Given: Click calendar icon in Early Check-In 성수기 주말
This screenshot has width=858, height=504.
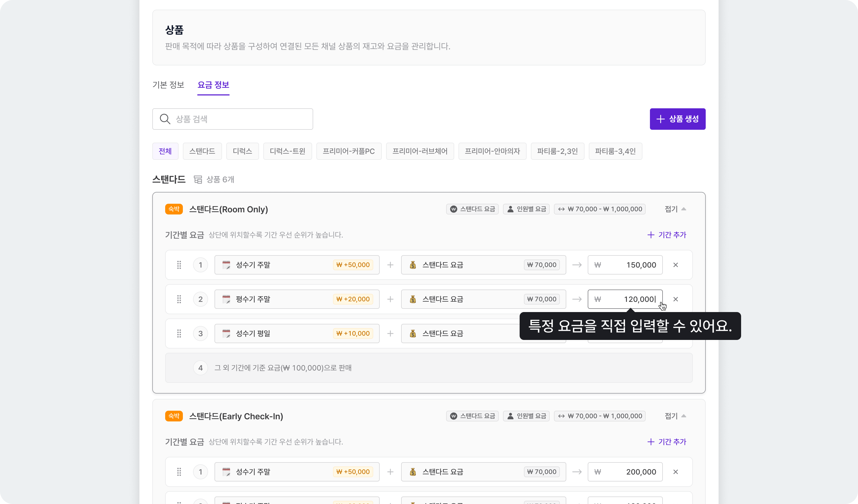Looking at the screenshot, I should click(226, 472).
